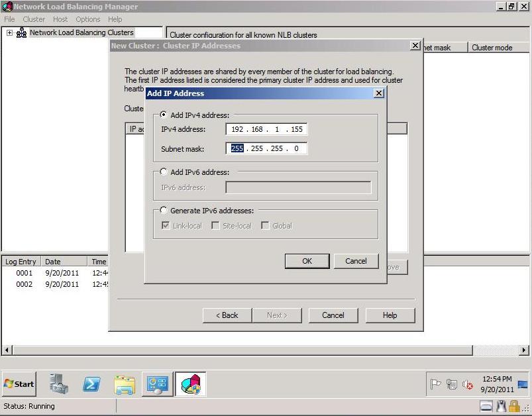Open Windows Explorer folder icon on taskbar
The height and width of the screenshot is (416, 532).
point(125,384)
